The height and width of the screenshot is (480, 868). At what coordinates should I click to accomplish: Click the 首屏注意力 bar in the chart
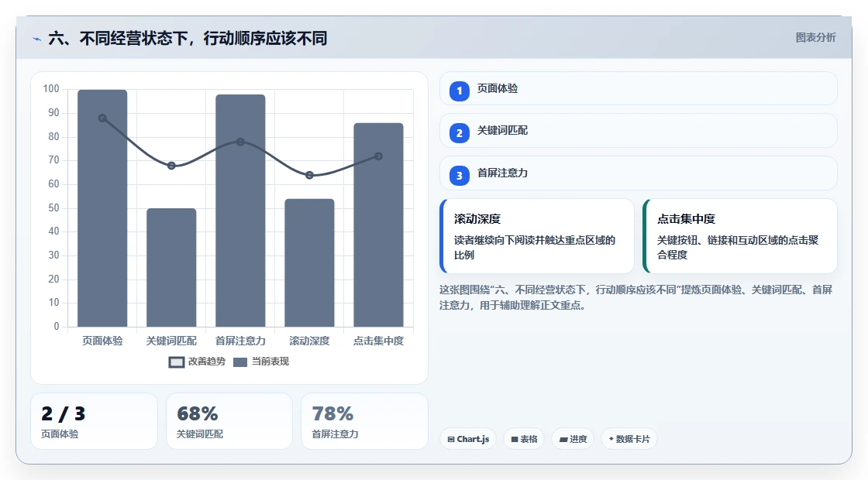240,211
